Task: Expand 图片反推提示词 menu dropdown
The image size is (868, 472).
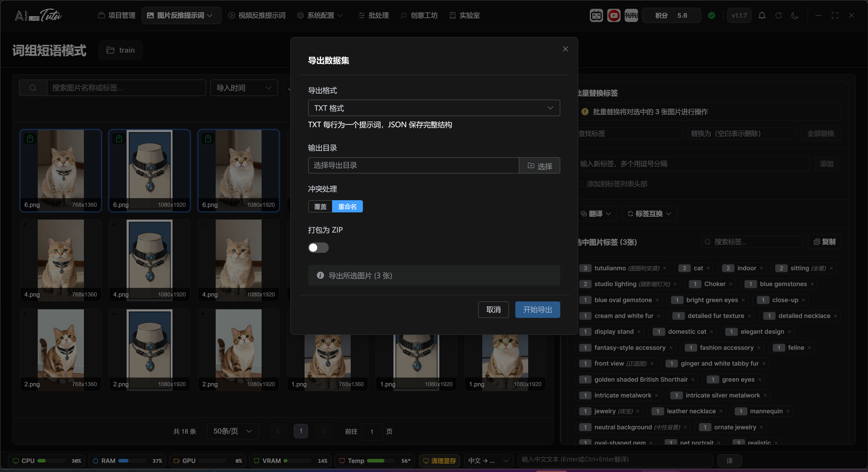Action: point(181,16)
